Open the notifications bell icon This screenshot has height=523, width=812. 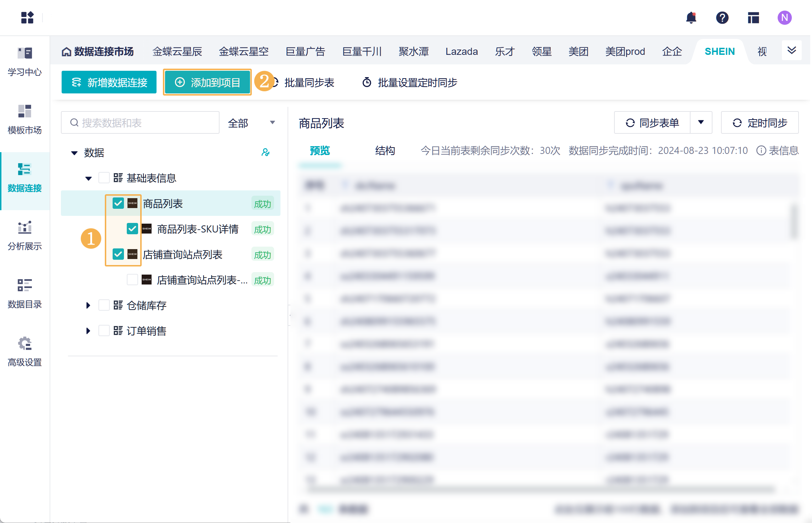tap(691, 18)
